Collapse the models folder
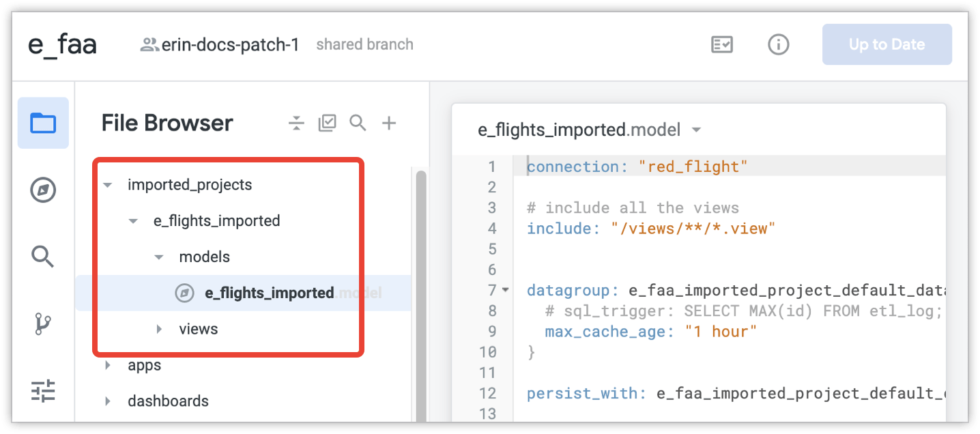Screen dimensions: 980x434 [158, 257]
